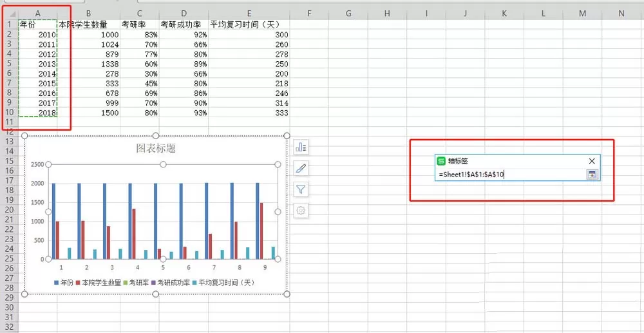644x333 pixels.
Task: Click the category label 9 on horizontal axis
Action: point(265,267)
